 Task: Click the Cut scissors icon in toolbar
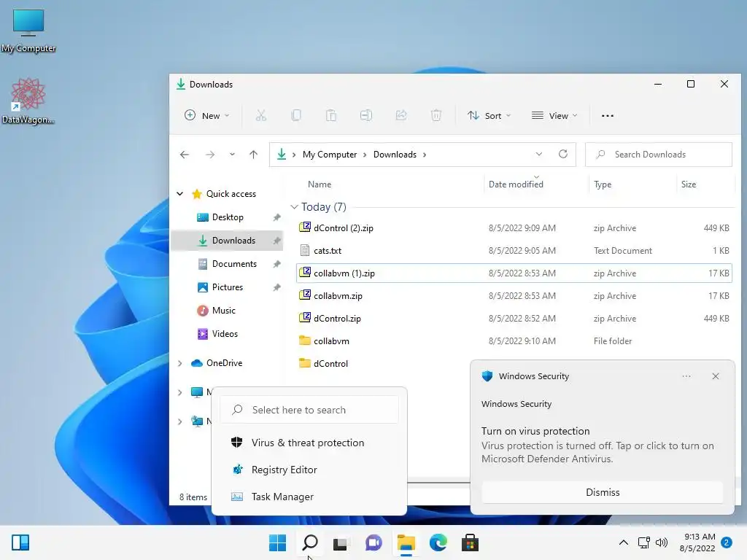[260, 115]
